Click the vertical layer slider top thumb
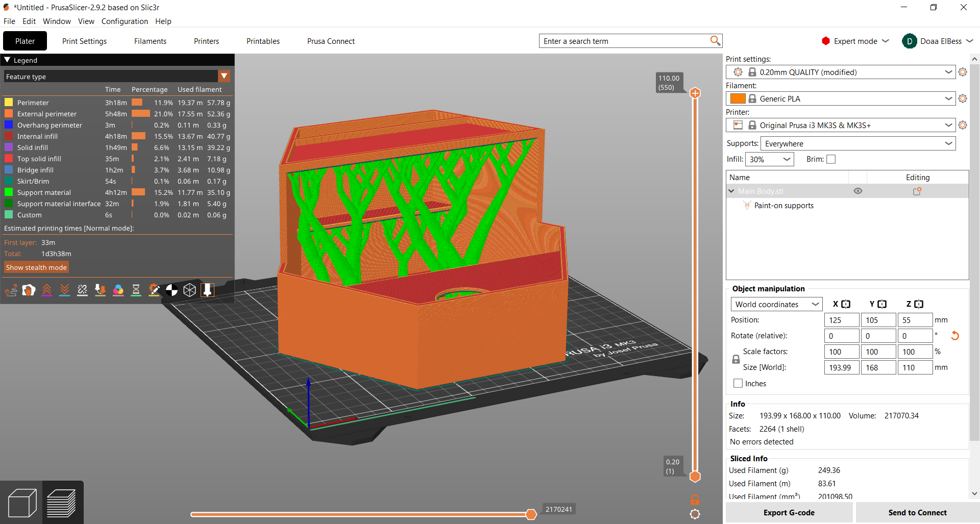980x524 pixels. point(695,93)
